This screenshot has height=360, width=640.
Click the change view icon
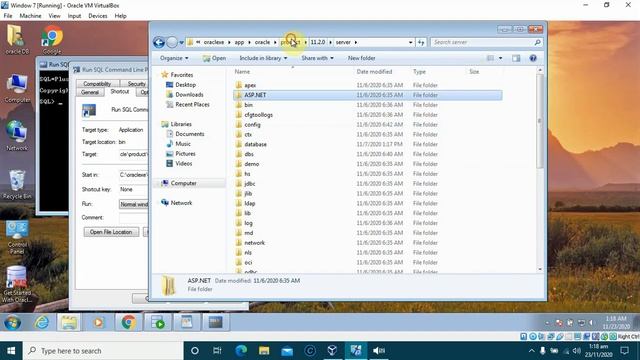(x=490, y=58)
